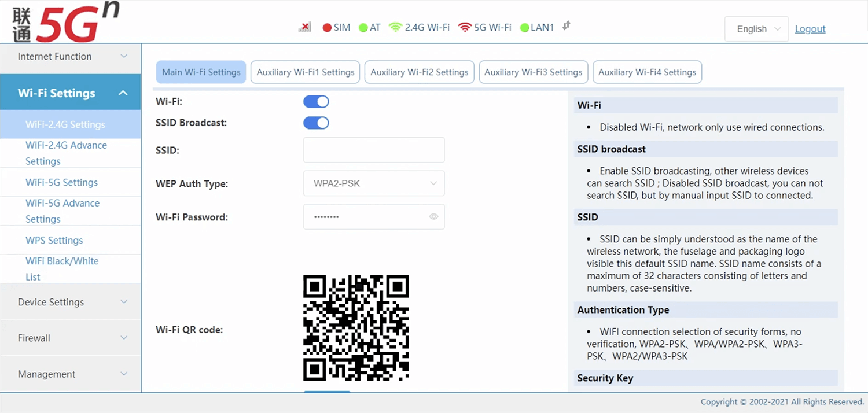Click the SSID input field

374,150
